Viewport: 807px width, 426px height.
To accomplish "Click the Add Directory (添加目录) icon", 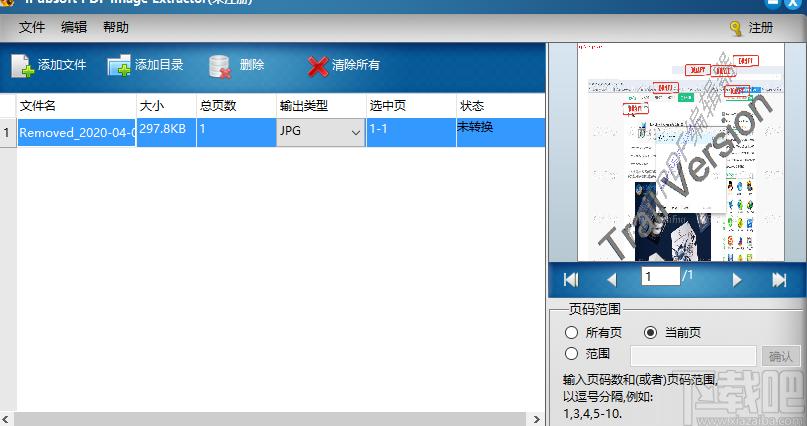I will point(119,66).
